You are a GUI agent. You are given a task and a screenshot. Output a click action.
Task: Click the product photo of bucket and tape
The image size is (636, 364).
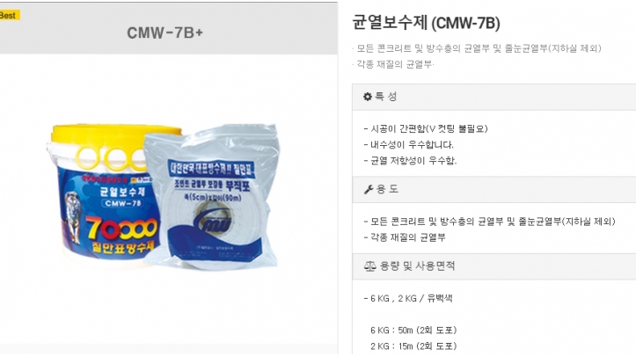pyautogui.click(x=164, y=196)
